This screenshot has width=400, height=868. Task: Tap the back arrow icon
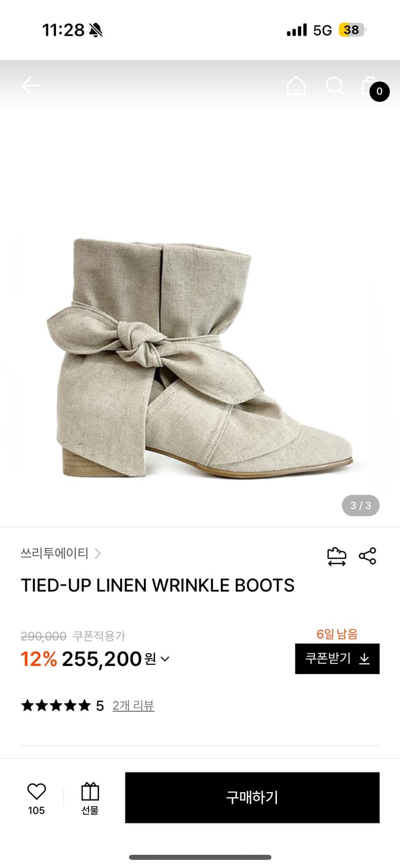[x=30, y=86]
